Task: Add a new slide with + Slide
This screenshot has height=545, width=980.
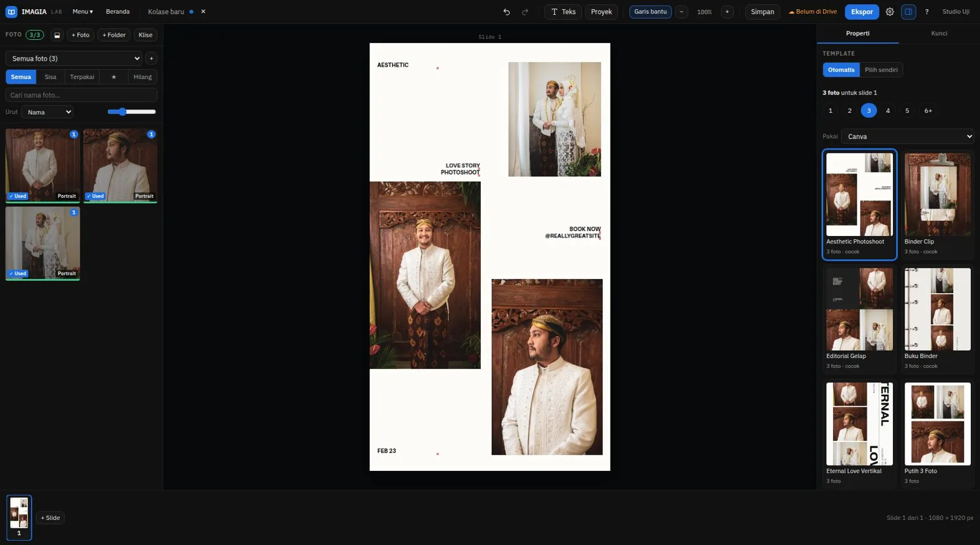Action: (50, 518)
